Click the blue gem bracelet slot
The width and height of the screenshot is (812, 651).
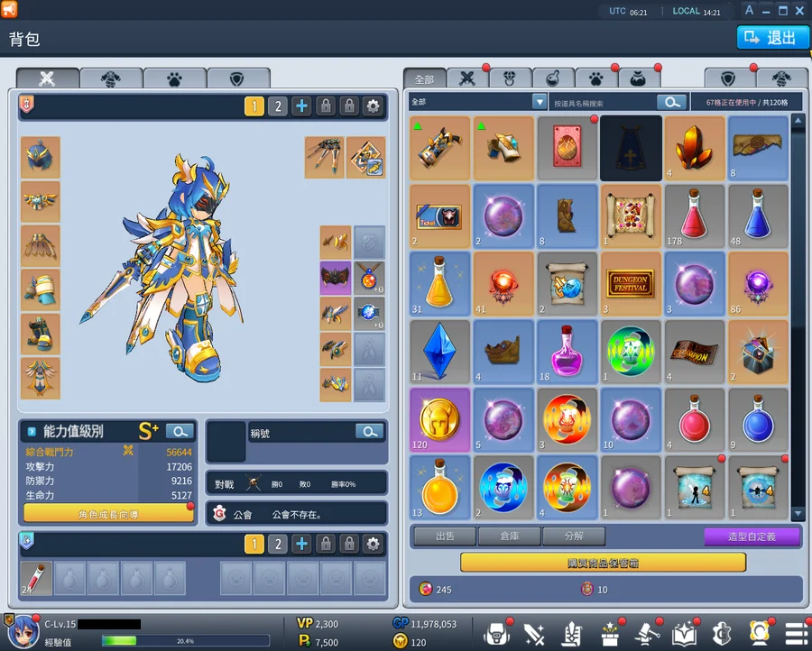coord(369,313)
